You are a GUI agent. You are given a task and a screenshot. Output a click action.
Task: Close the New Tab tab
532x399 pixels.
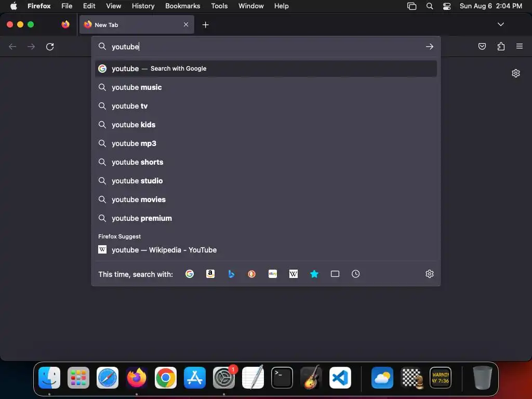[x=186, y=24]
